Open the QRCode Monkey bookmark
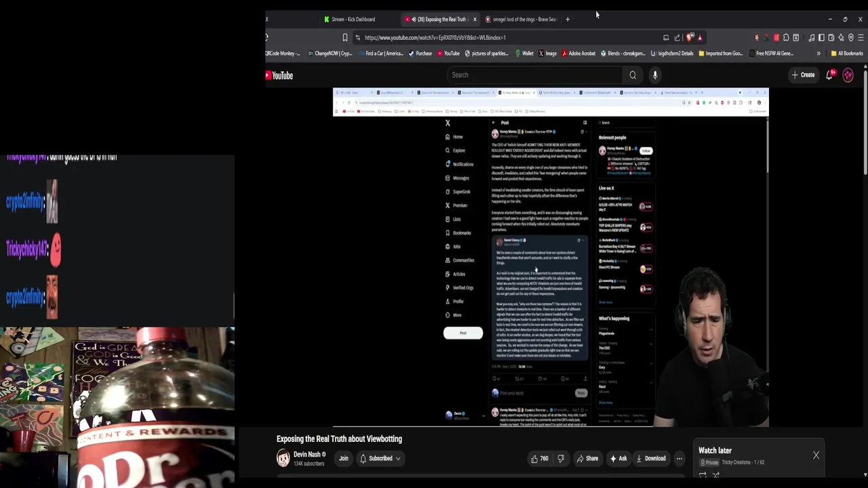This screenshot has height=488, width=868. coord(282,54)
